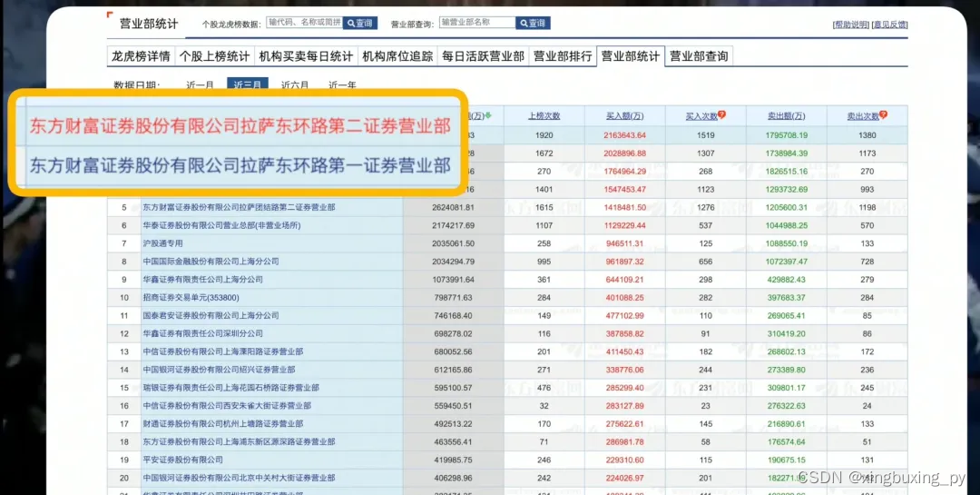Sort by 买入额(万) column header

625,115
